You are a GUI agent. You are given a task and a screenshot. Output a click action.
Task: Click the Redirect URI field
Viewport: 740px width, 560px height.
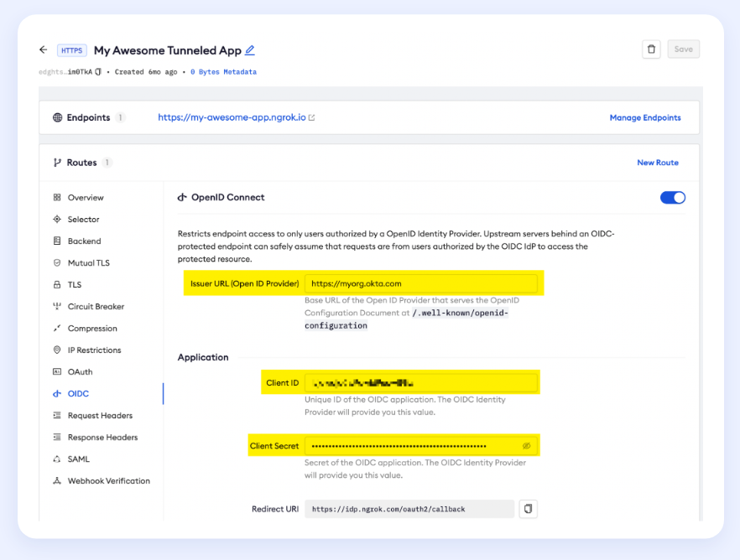[409, 509]
